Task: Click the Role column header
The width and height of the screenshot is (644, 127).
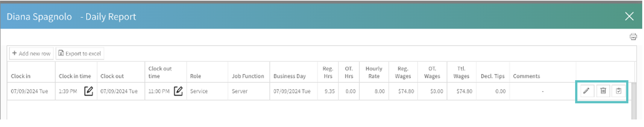Action: (x=196, y=76)
